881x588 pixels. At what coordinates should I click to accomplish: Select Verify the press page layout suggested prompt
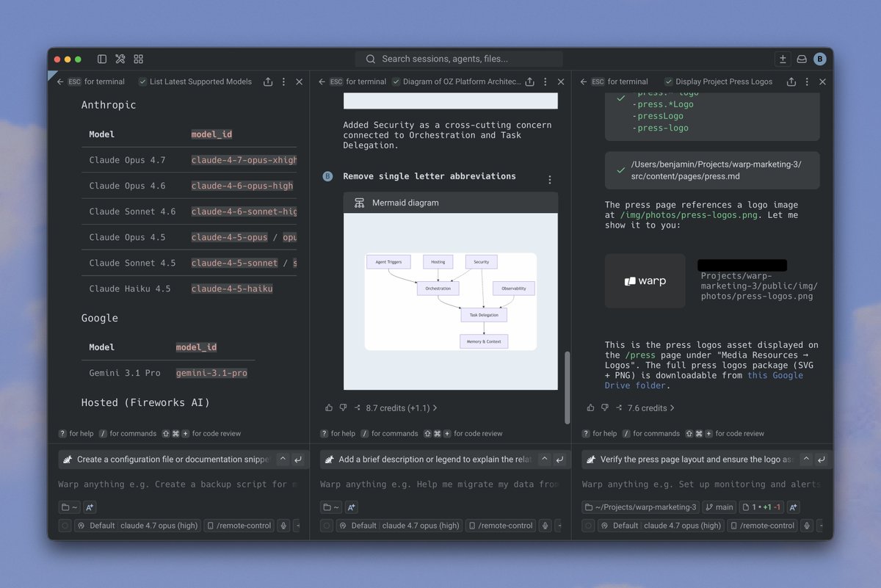[x=697, y=460]
